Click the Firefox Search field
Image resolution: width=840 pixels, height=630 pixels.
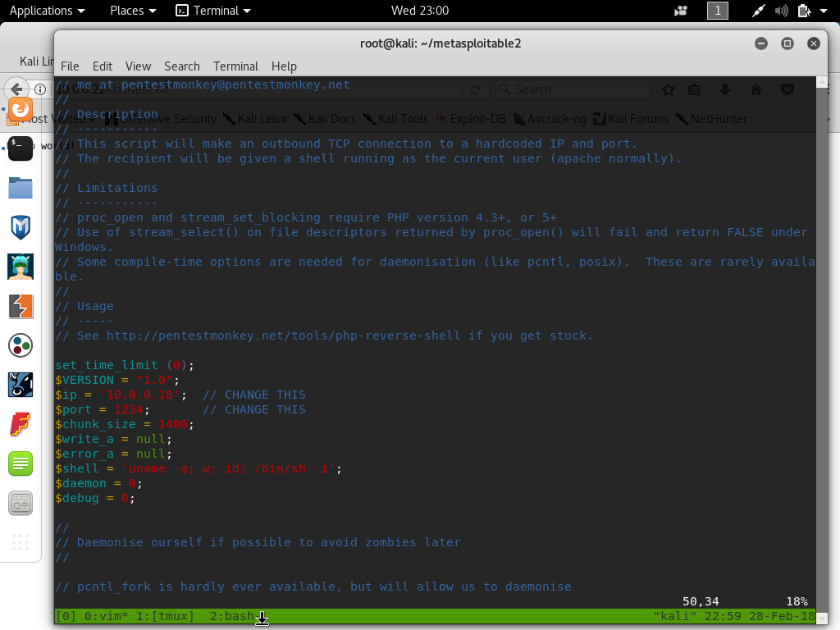click(x=573, y=89)
